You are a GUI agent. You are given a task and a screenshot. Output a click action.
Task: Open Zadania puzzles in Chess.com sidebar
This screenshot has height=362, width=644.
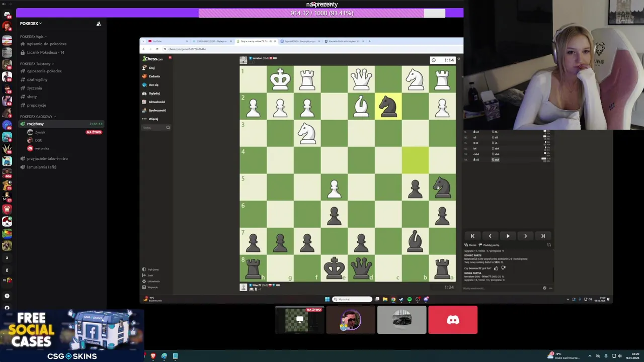[153, 76]
